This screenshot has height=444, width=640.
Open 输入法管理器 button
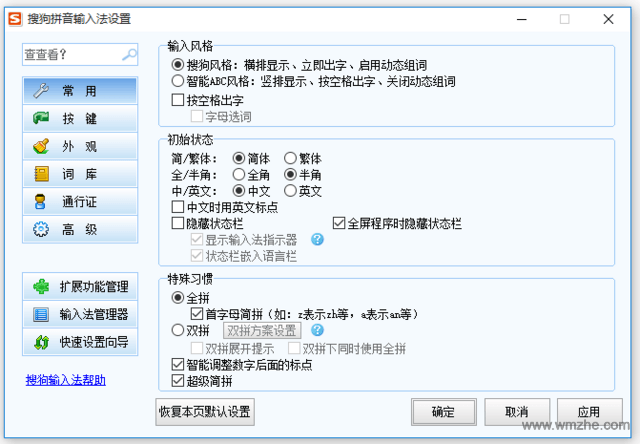[80, 314]
